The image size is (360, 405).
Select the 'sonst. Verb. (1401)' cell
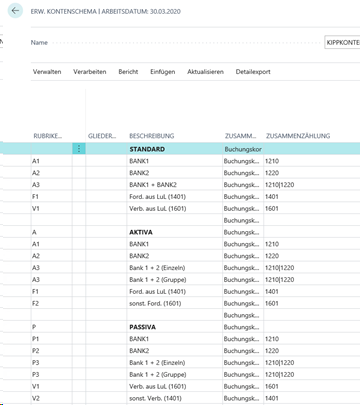[x=175, y=398]
